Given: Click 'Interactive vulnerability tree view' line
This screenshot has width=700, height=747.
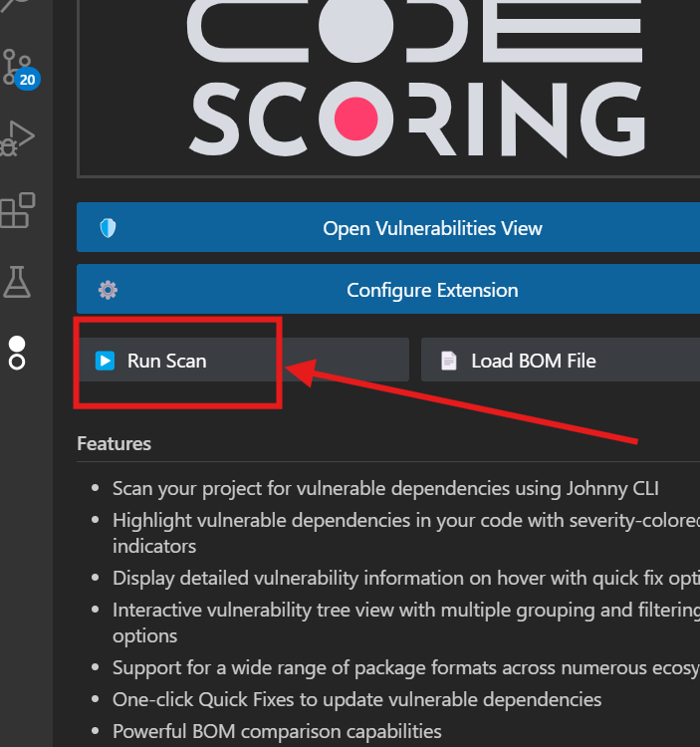Looking at the screenshot, I should [406, 622].
